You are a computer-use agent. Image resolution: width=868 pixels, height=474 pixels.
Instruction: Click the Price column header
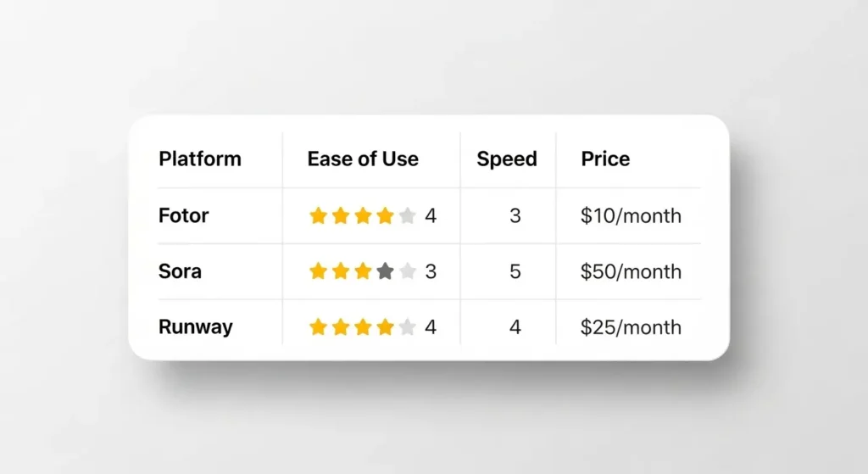(x=605, y=159)
